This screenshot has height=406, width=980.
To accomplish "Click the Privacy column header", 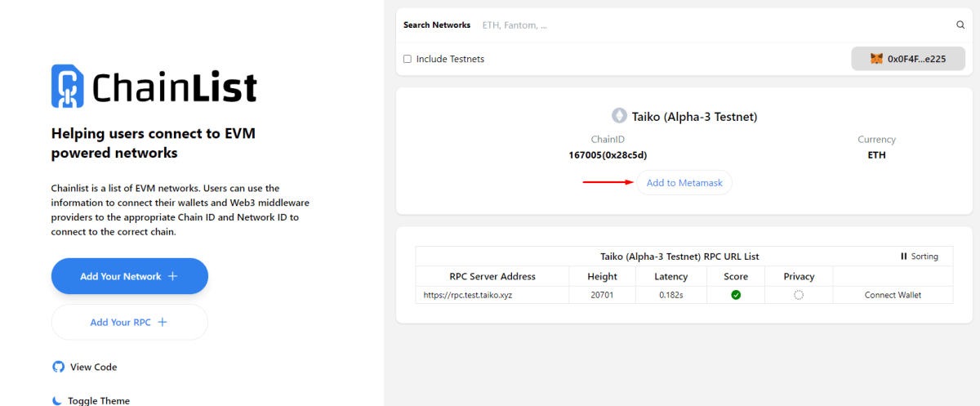I will (x=799, y=276).
